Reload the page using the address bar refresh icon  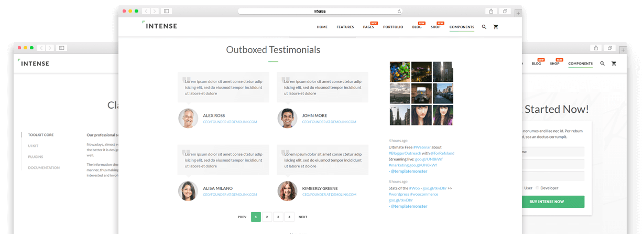[399, 11]
